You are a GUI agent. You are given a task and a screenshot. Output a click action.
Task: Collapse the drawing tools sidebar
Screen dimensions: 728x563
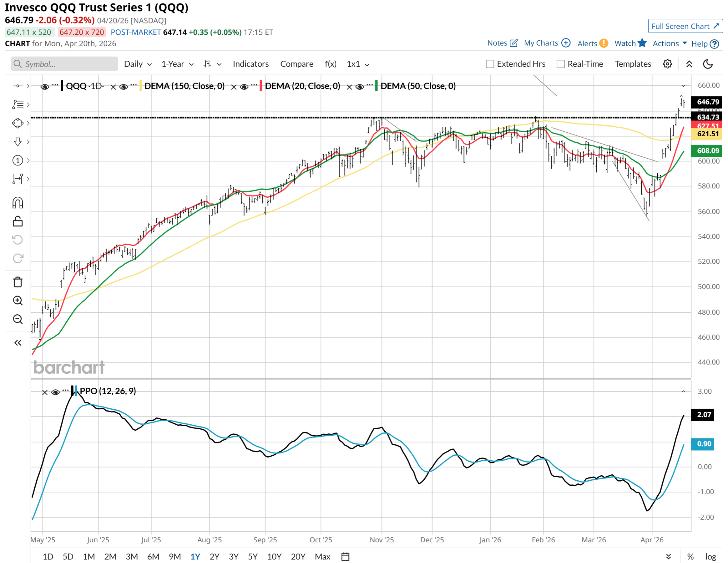(18, 343)
